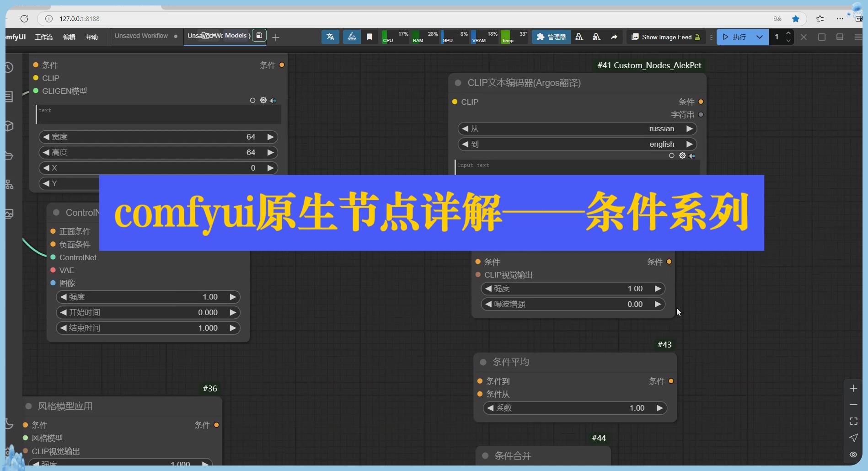The image size is (868, 471).
Task: Click the 字符串 output socket
Action: (701, 114)
